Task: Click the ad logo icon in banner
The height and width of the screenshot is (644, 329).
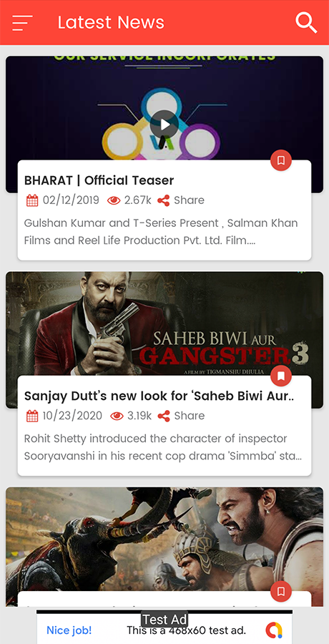Action: pyautogui.click(x=274, y=630)
